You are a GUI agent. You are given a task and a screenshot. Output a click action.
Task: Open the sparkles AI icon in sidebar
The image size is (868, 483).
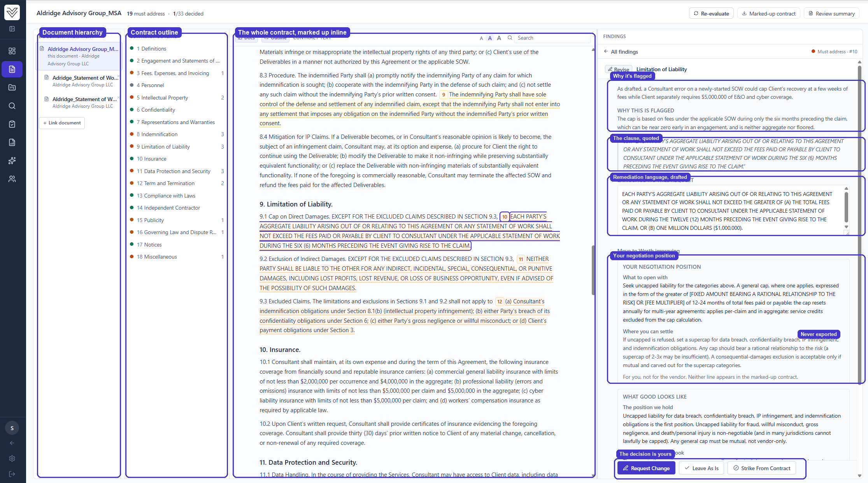[x=12, y=161]
